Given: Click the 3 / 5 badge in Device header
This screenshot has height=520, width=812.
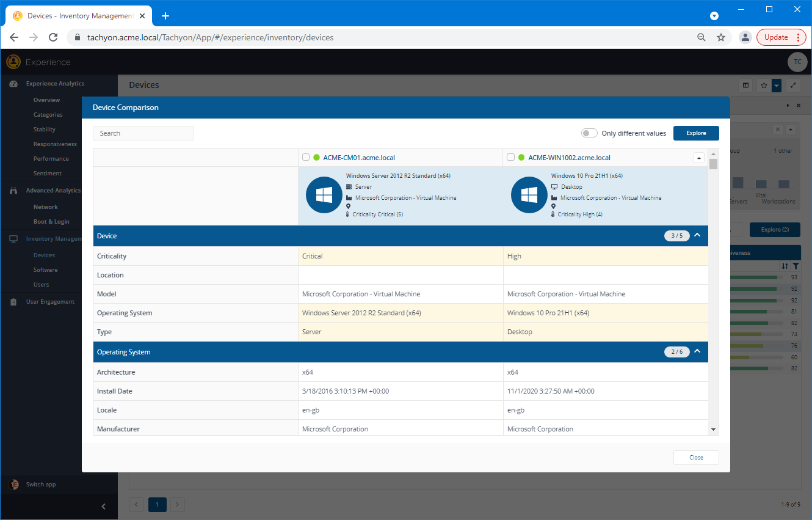Looking at the screenshot, I should click(x=677, y=236).
